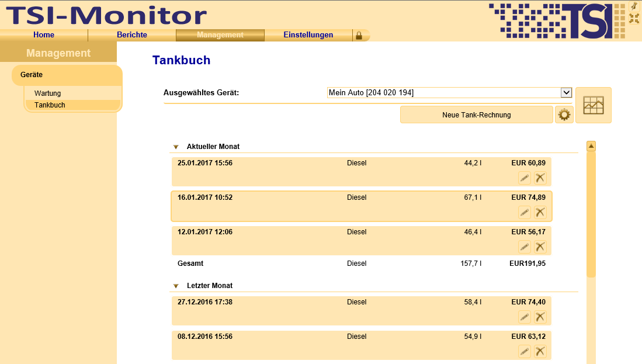
Task: Click the 44,2 l volume value
Action: coord(473,163)
